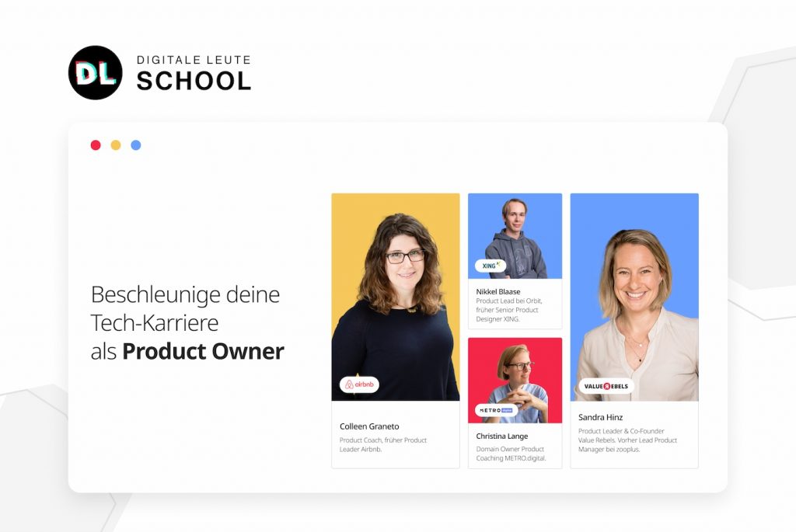Image resolution: width=796 pixels, height=532 pixels.
Task: Select the name Nikkel Blaase
Action: [498, 291]
